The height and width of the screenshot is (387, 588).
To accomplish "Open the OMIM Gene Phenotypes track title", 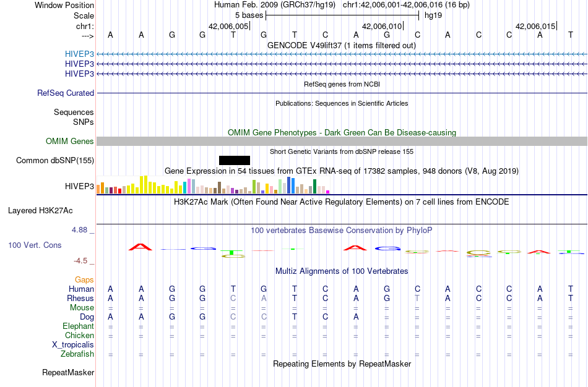I will [x=342, y=133].
